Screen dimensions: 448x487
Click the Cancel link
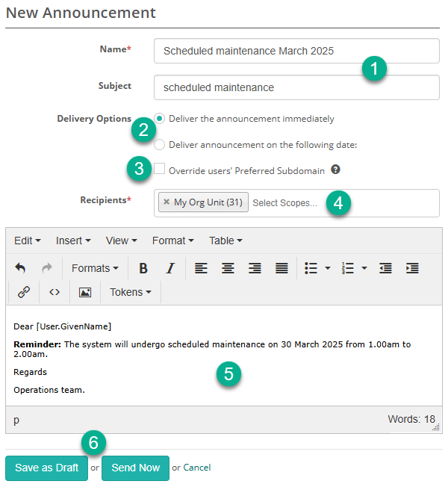(x=197, y=468)
